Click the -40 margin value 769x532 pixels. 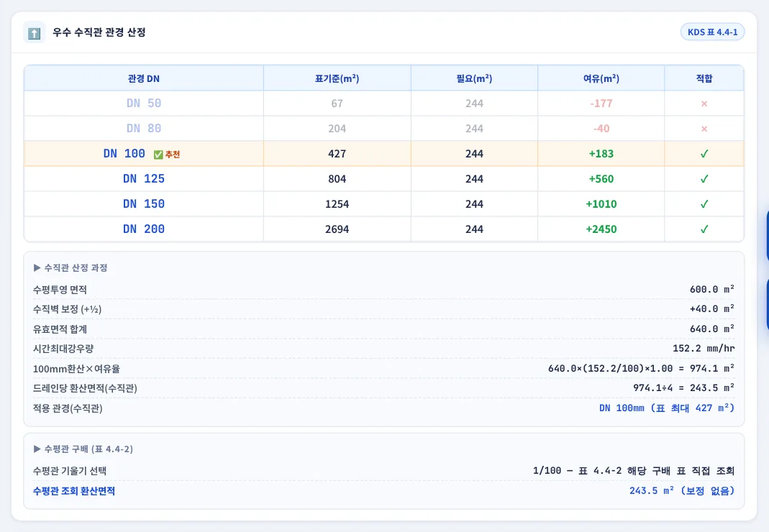[x=601, y=129]
